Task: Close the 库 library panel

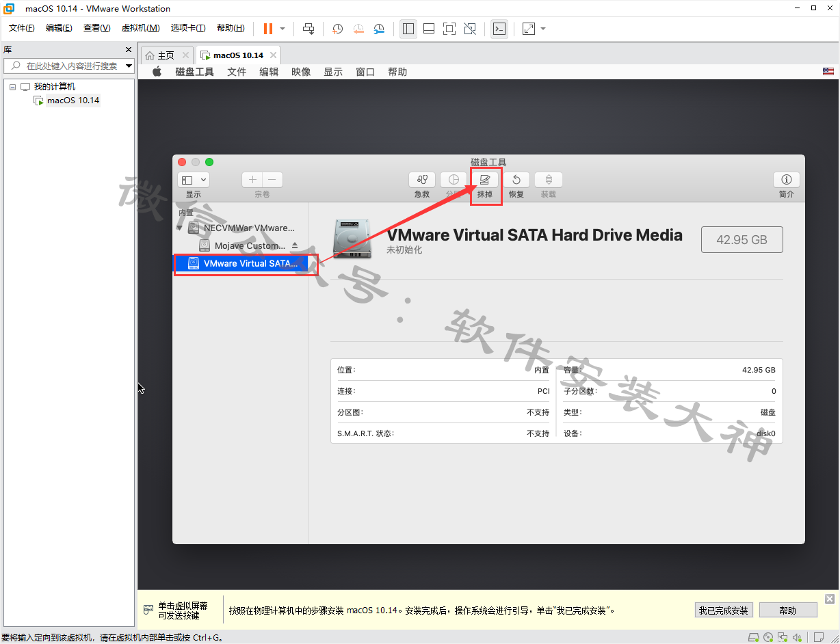Action: 129,50
